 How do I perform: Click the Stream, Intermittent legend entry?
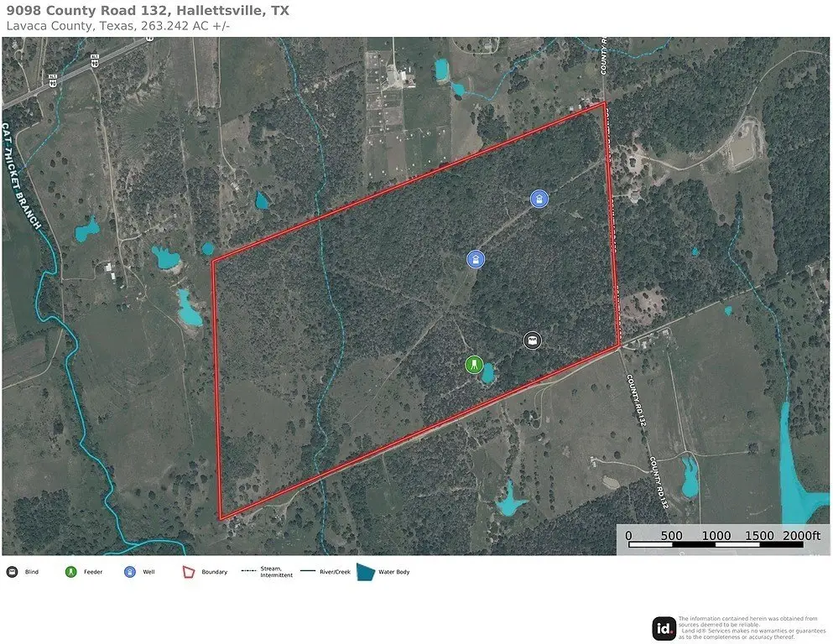pos(268,572)
